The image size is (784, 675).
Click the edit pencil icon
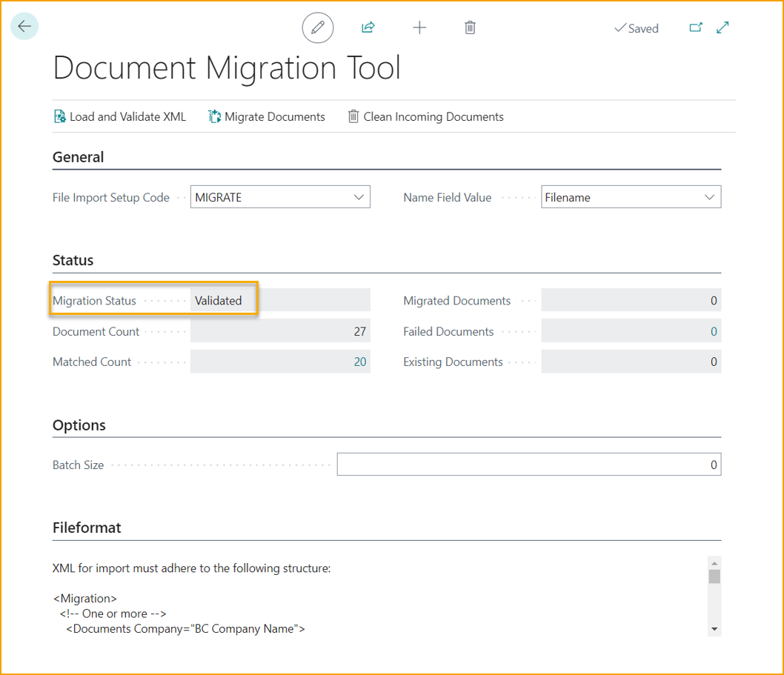(x=317, y=27)
